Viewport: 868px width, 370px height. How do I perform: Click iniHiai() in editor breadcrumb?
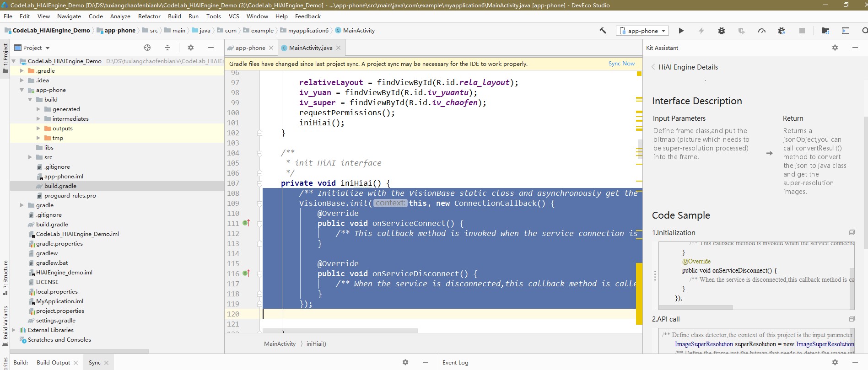(316, 344)
